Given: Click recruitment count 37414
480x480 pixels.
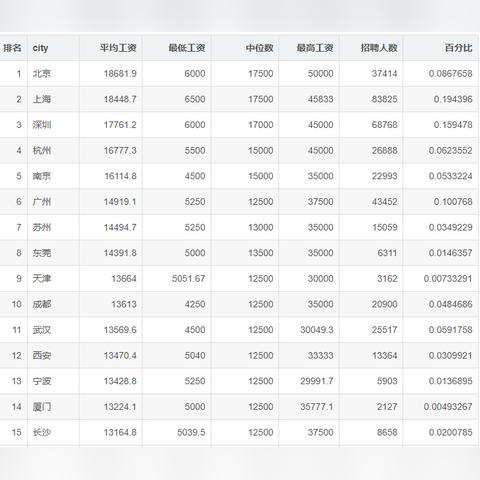Looking at the screenshot, I should [x=385, y=74].
